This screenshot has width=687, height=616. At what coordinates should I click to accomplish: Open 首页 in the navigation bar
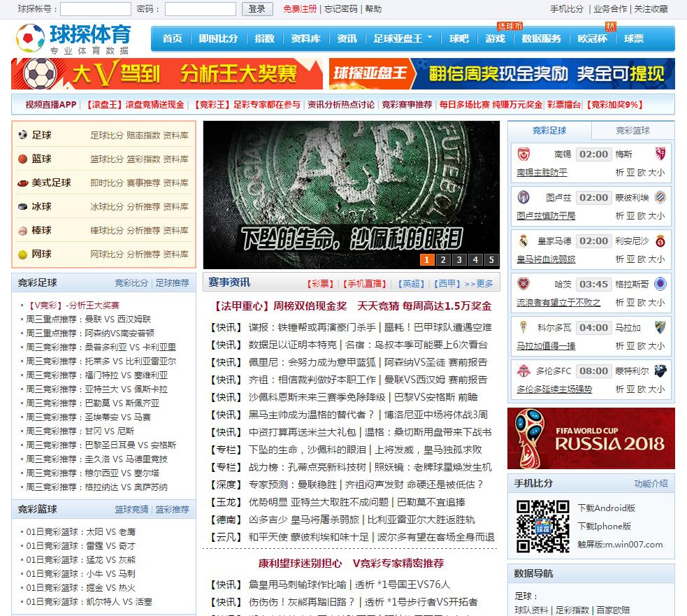(172, 38)
